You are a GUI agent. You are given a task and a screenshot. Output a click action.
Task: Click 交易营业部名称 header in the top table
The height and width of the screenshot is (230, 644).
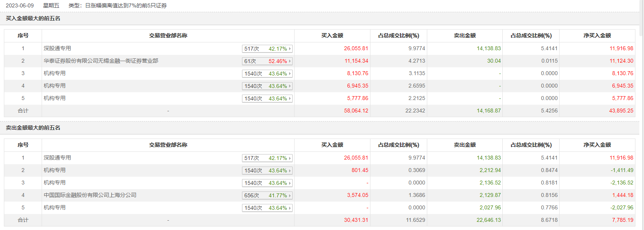pyautogui.click(x=168, y=35)
